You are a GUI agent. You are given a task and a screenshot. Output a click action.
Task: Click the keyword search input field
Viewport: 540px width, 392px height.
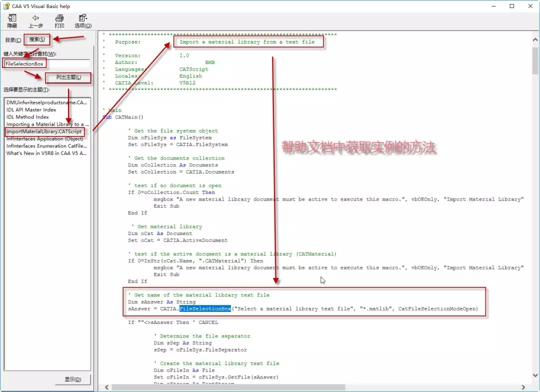tap(47, 63)
